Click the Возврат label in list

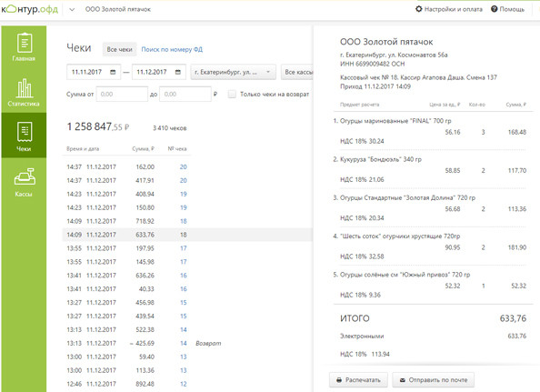coord(208,344)
